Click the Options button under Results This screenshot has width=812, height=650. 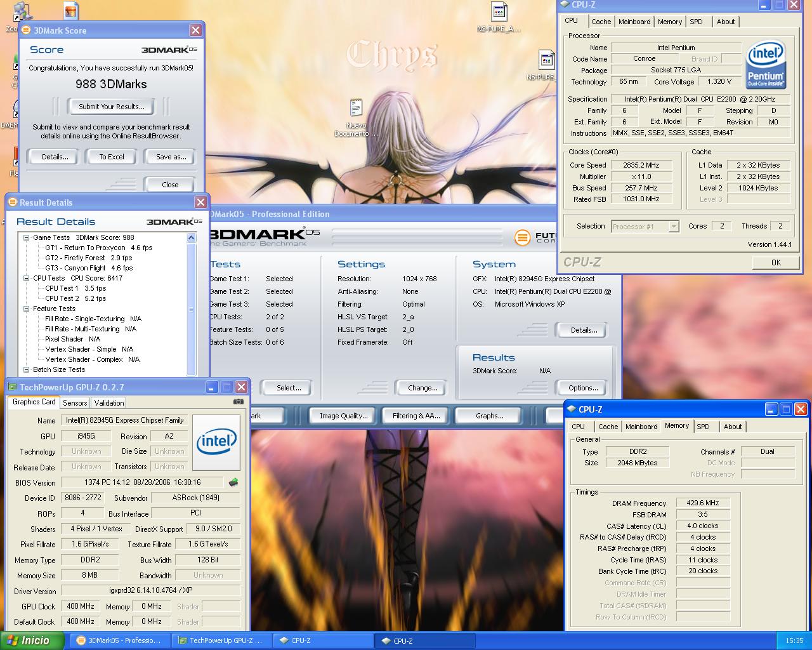(x=583, y=388)
